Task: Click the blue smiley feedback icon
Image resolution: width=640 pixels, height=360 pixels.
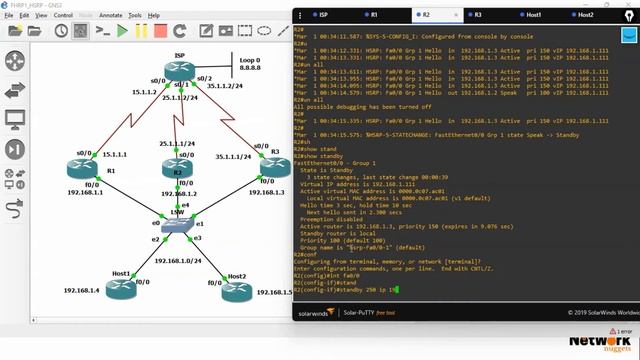Action: [x=629, y=35]
